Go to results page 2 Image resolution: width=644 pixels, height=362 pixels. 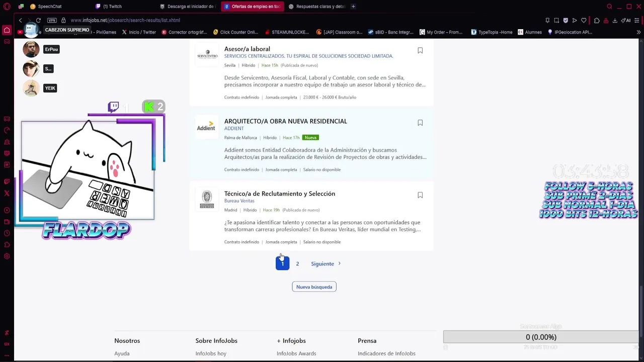coord(297,263)
